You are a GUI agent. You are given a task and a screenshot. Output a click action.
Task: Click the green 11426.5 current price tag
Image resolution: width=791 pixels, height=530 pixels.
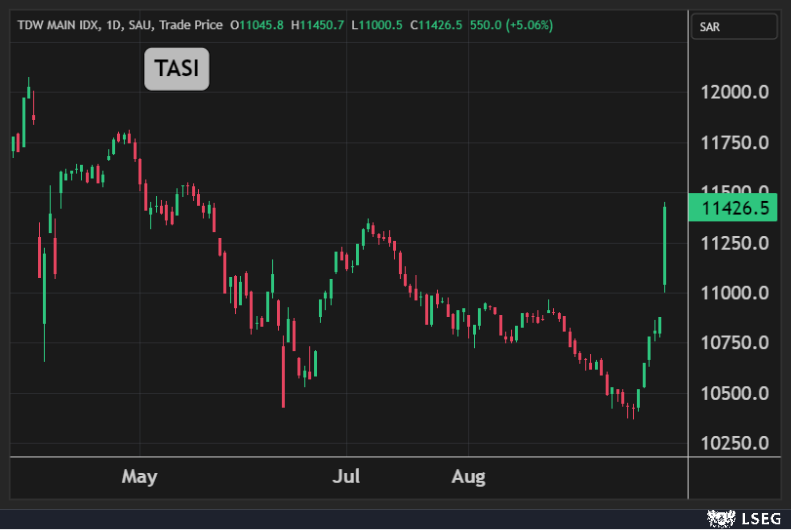pyautogui.click(x=733, y=208)
